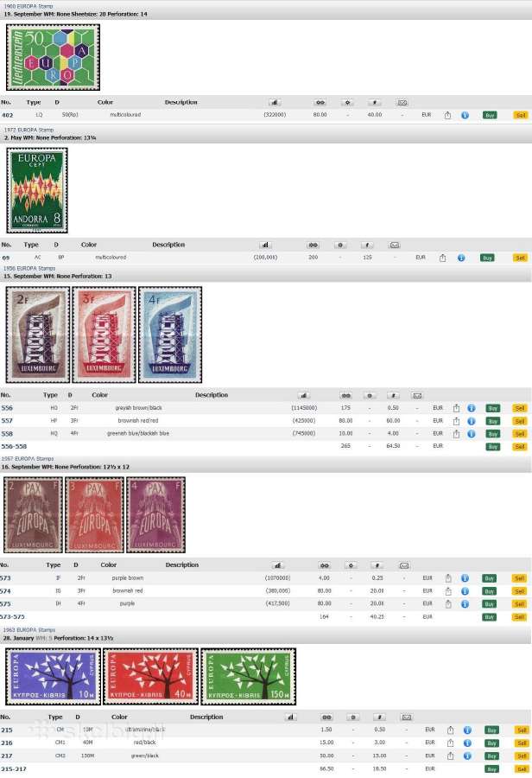The width and height of the screenshot is (532, 778).
Task: Click share icon for Cyprus stamp 215
Action: click(x=450, y=730)
